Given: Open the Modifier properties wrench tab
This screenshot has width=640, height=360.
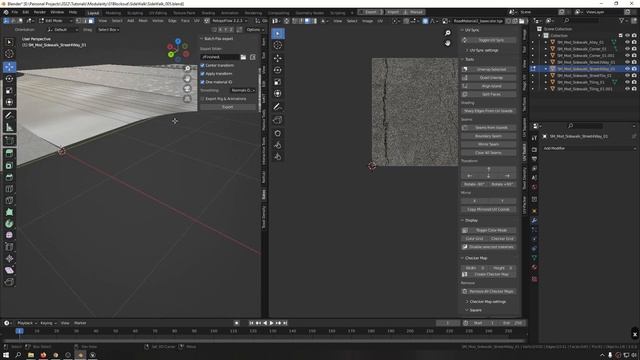Looking at the screenshot, I should 534,220.
